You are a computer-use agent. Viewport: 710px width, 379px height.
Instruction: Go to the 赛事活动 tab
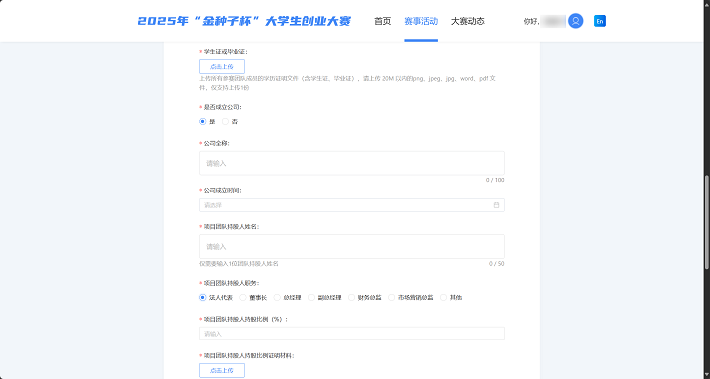(x=421, y=21)
